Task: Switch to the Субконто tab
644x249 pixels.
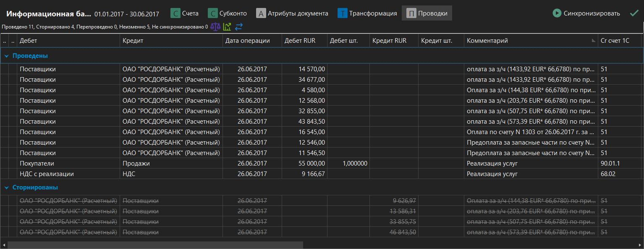Action: tap(228, 13)
